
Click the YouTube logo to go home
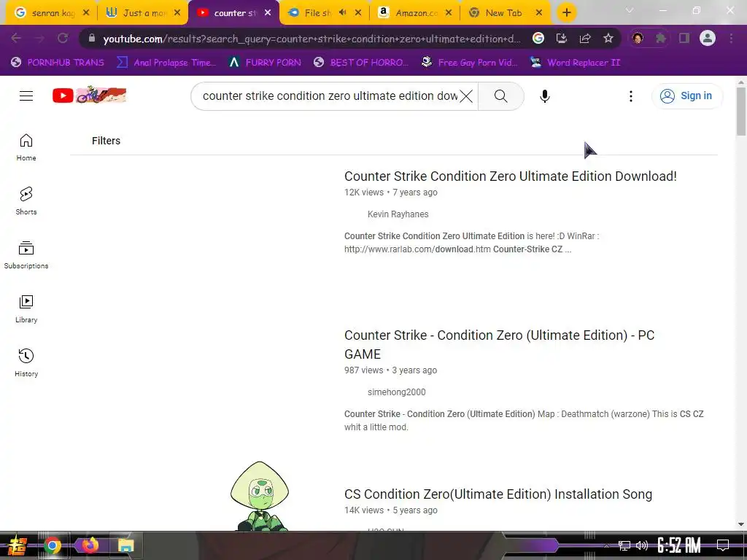(89, 96)
